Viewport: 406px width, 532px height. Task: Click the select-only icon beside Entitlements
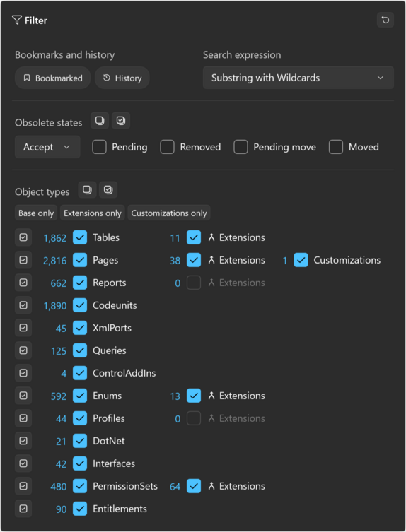point(23,509)
